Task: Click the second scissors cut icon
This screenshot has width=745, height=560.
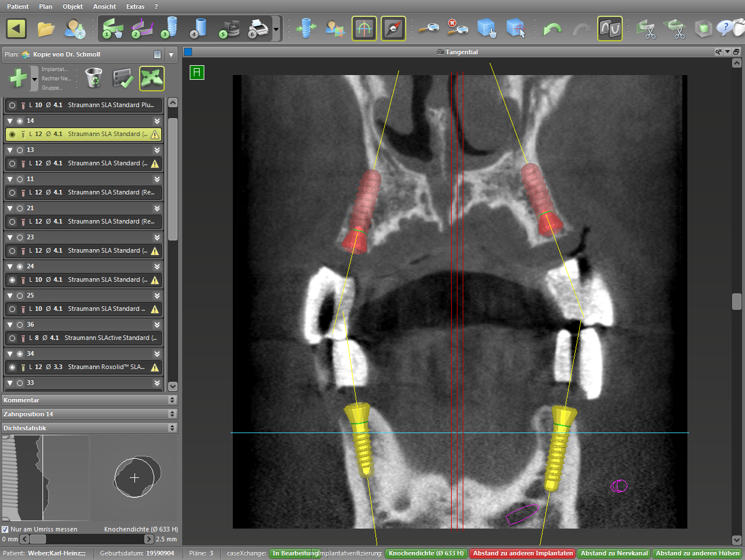Action: tap(675, 29)
